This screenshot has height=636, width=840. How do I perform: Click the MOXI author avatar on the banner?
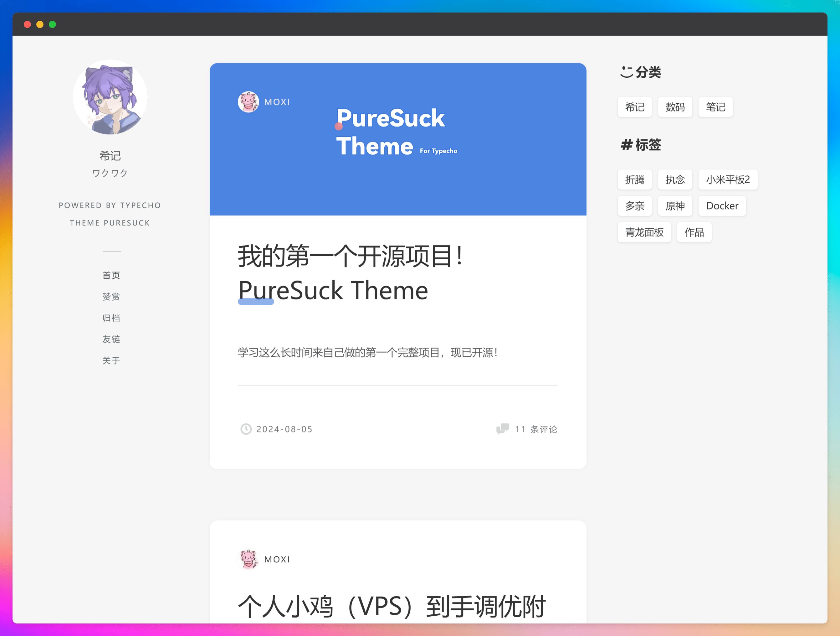click(x=248, y=102)
